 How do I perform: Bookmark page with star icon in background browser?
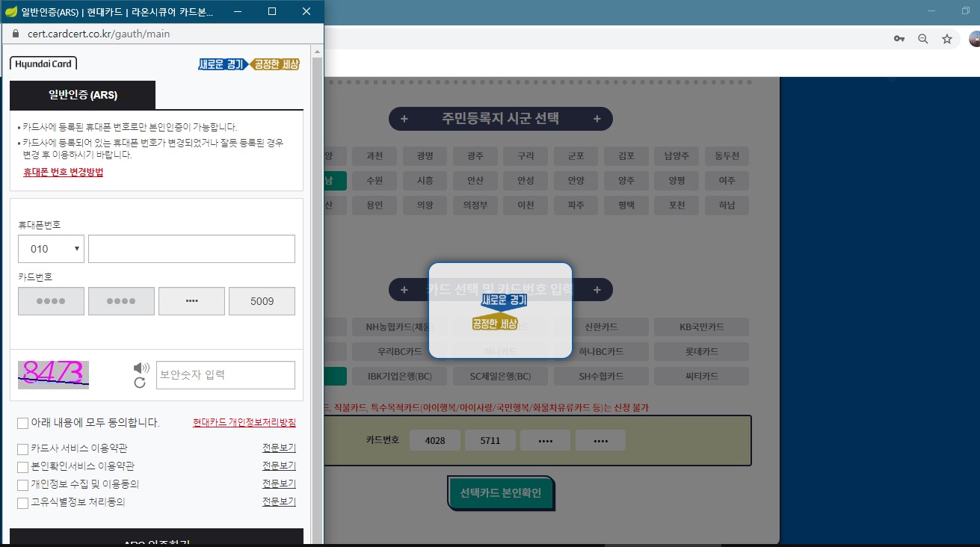(947, 39)
